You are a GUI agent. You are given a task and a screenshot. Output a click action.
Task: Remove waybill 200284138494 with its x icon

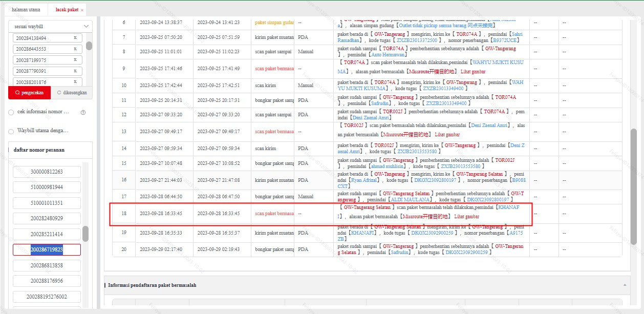(x=75, y=38)
